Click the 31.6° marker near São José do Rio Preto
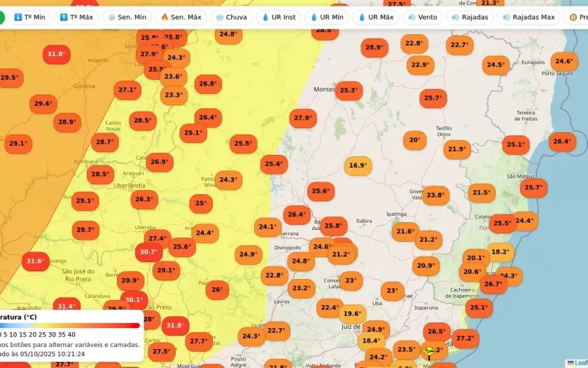The width and height of the screenshot is (588, 368). point(35,261)
